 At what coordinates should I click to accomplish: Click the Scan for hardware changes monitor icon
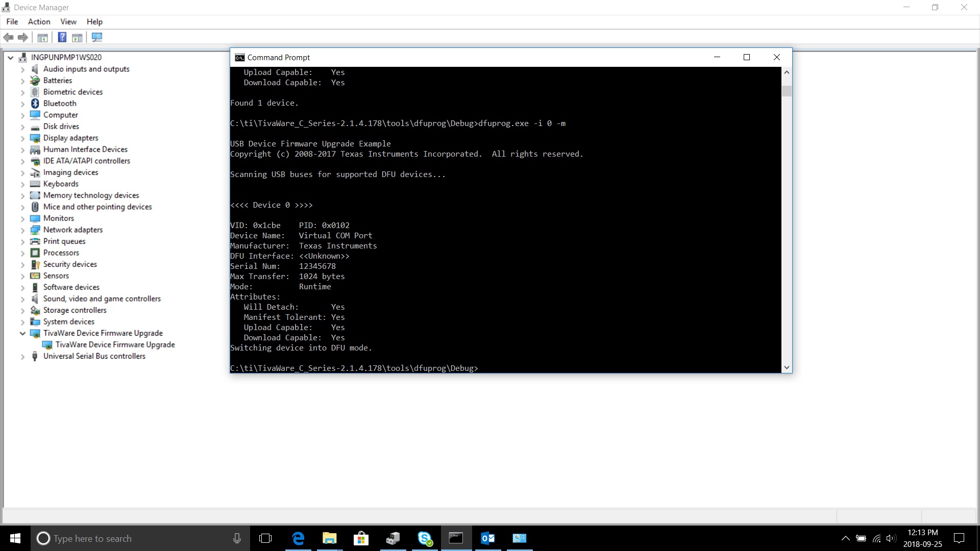pyautogui.click(x=97, y=37)
